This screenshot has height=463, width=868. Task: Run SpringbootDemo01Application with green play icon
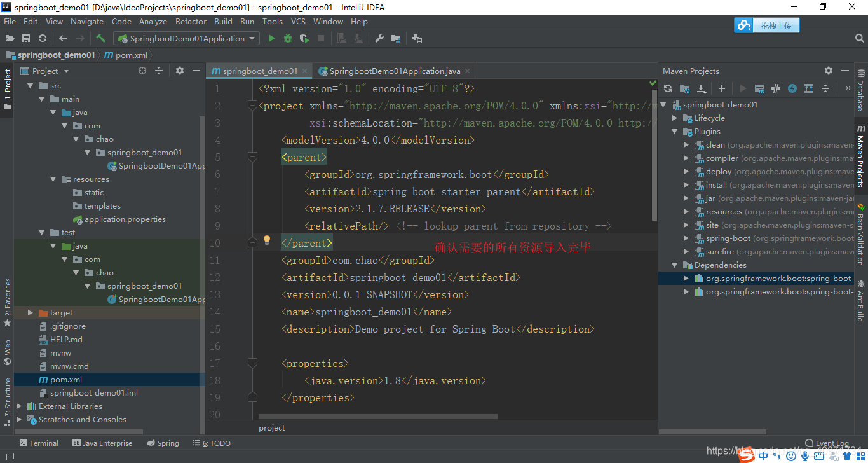271,38
